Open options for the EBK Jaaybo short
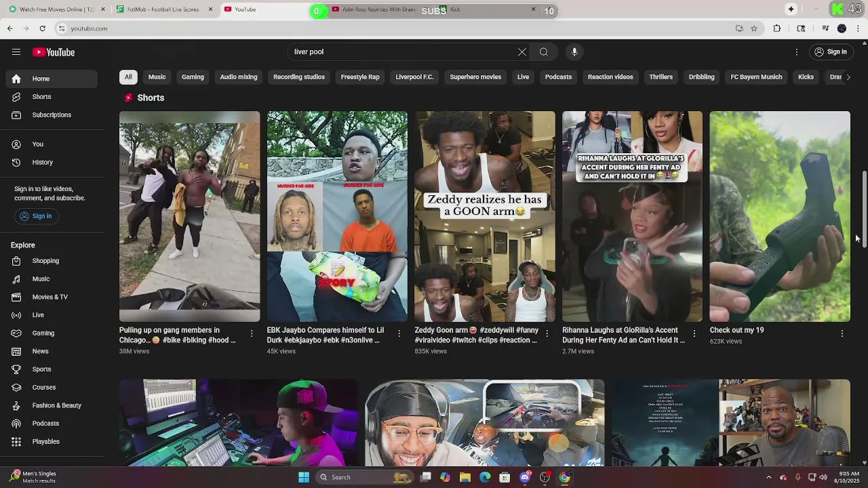Image resolution: width=868 pixels, height=488 pixels. 399,333
